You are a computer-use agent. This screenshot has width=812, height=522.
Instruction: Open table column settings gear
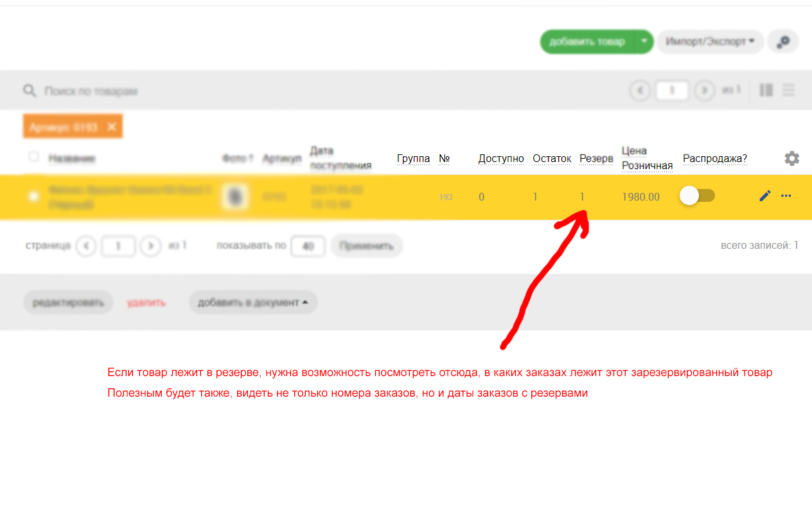(791, 158)
